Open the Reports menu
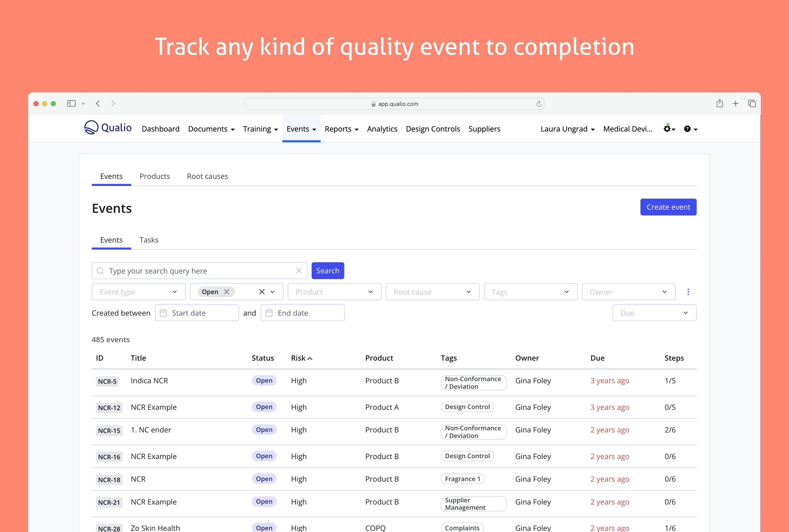 click(341, 129)
